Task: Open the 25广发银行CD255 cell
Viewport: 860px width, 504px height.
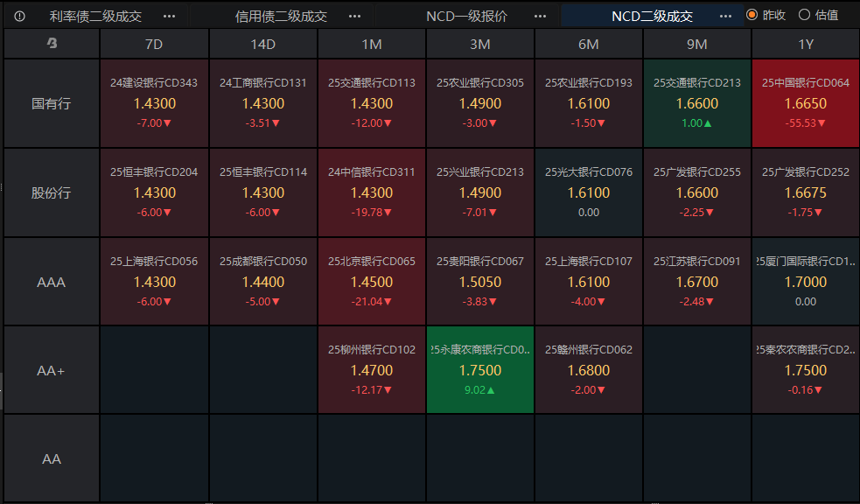Action: click(x=697, y=192)
